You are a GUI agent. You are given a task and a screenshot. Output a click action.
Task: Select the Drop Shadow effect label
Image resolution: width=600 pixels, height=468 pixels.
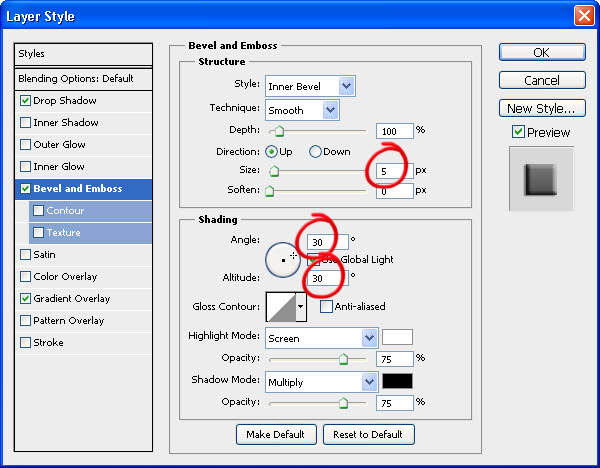pyautogui.click(x=65, y=101)
